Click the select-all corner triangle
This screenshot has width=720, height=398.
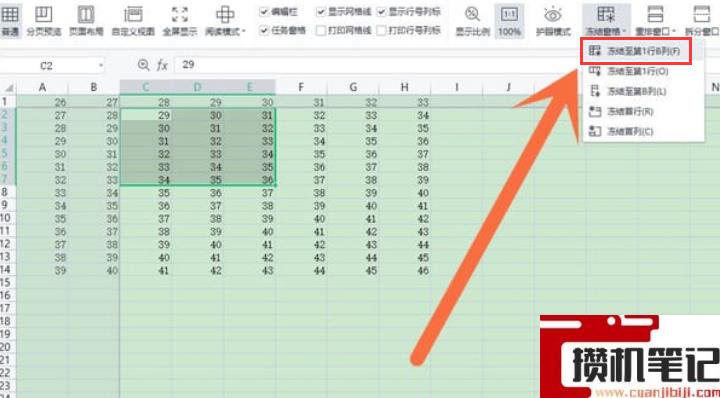tap(8, 88)
